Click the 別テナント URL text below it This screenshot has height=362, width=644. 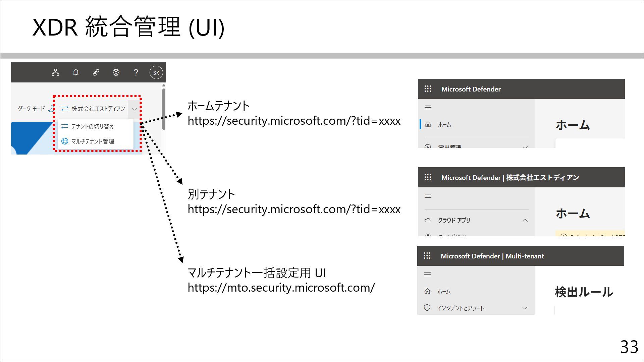pos(294,209)
